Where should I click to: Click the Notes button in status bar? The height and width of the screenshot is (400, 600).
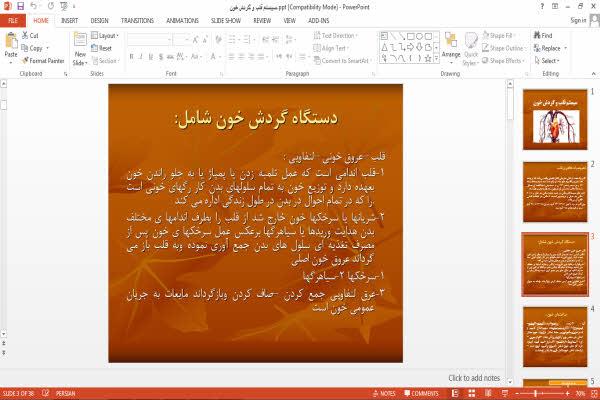[x=384, y=393]
